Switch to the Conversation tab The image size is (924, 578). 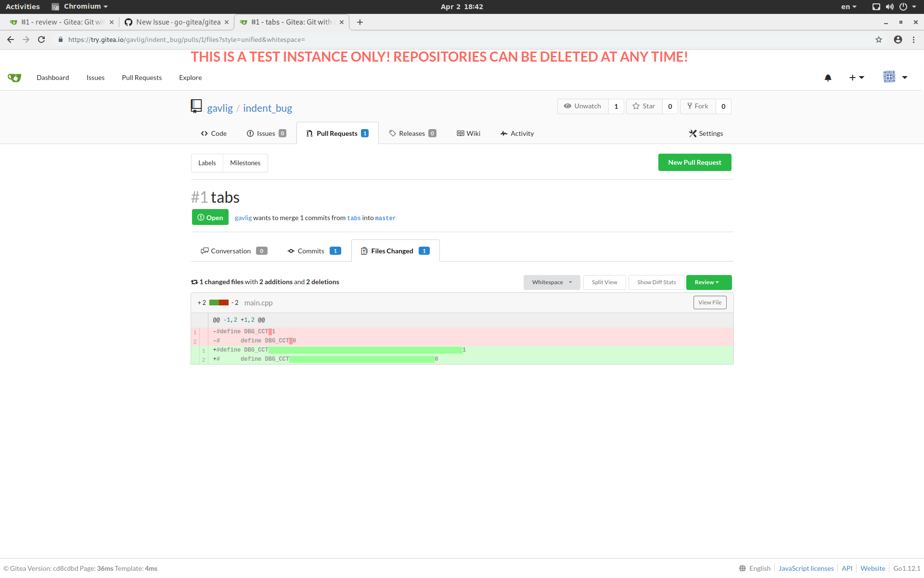click(x=231, y=250)
